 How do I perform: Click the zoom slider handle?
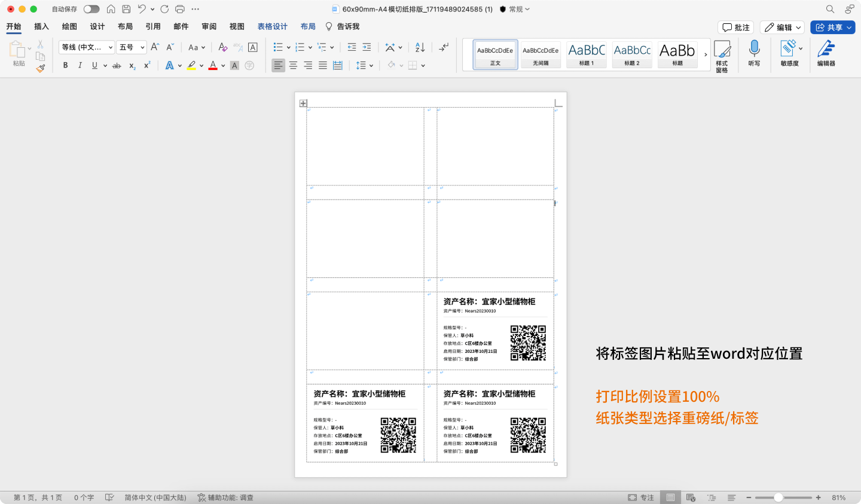tap(778, 497)
